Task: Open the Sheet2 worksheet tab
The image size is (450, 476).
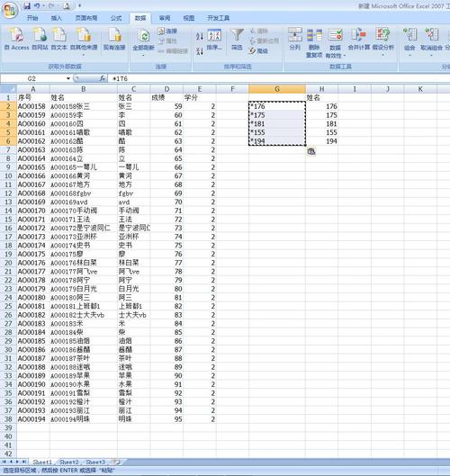Action: click(68, 462)
